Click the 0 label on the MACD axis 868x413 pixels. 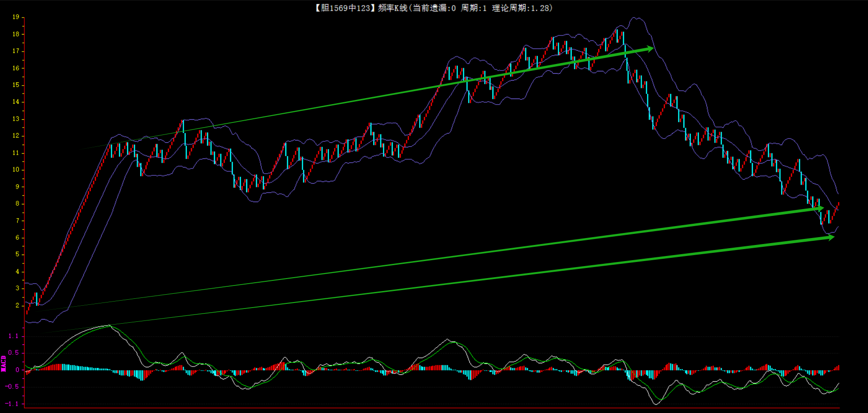17,370
